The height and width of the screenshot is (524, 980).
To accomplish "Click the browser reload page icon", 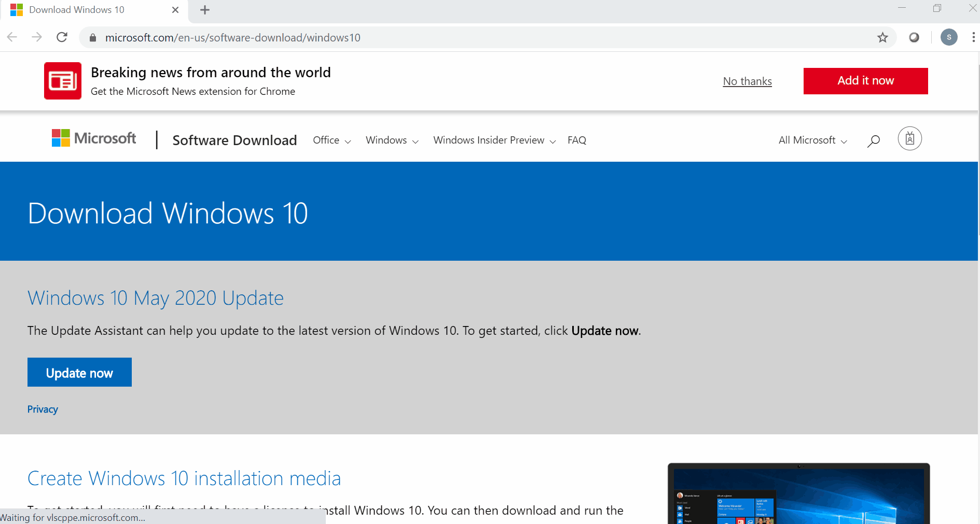I will [62, 37].
